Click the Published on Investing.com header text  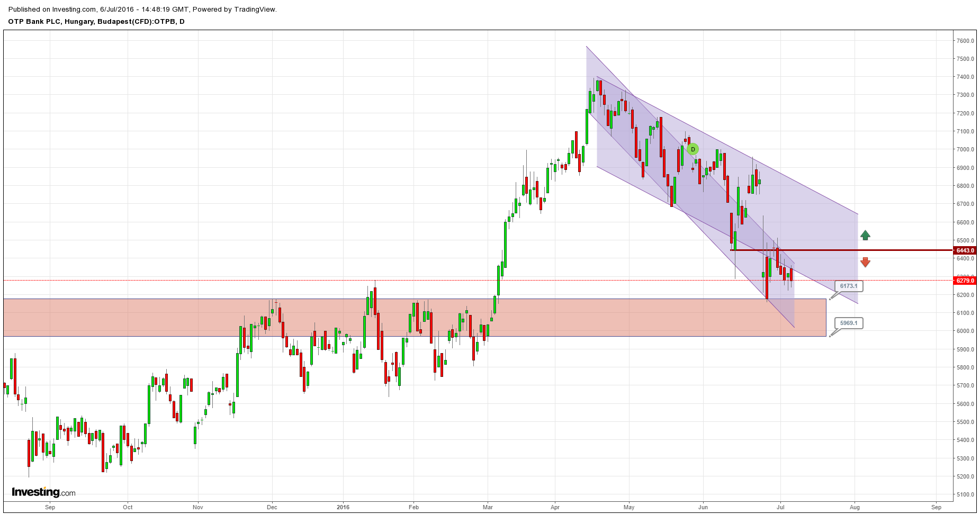142,9
